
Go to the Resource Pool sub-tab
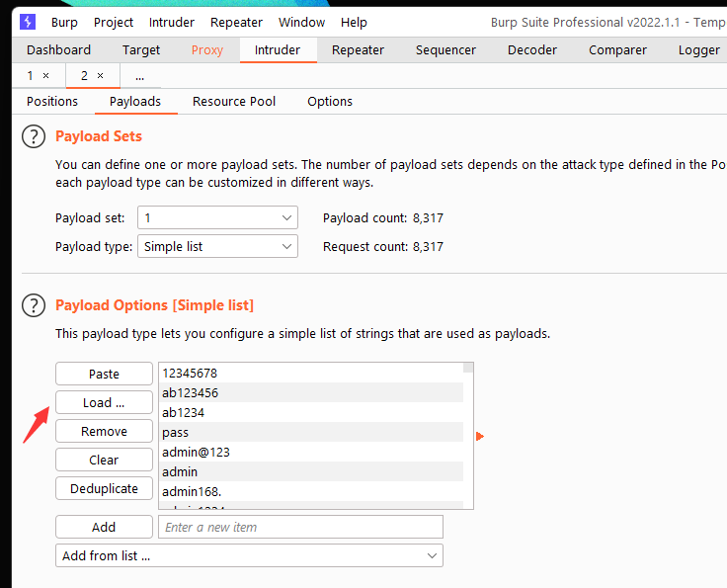pyautogui.click(x=234, y=101)
